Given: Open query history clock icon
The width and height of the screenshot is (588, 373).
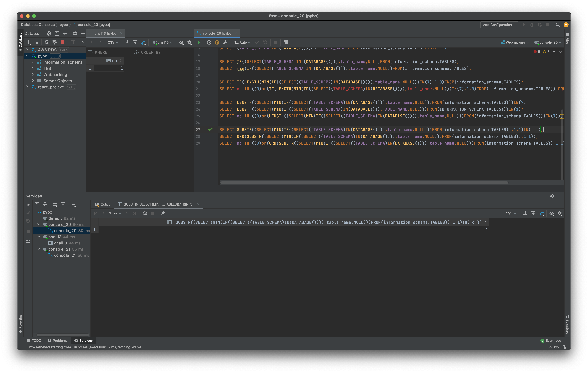Looking at the screenshot, I should pyautogui.click(x=209, y=42).
